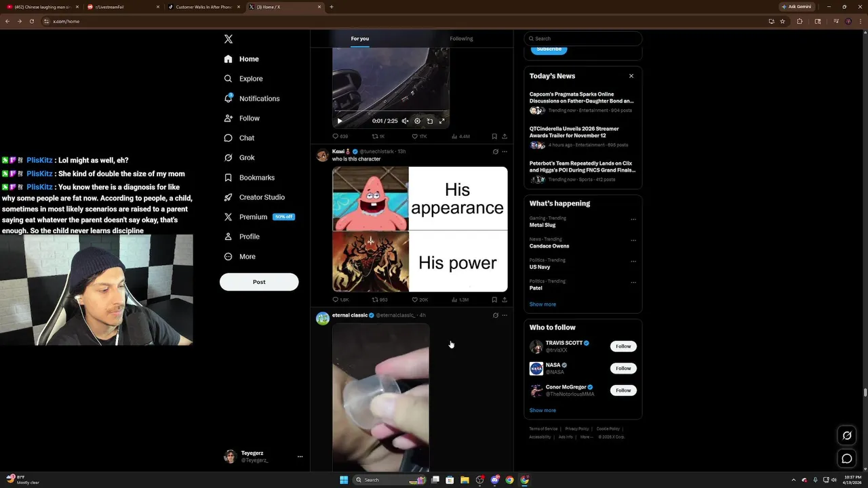This screenshot has height=488, width=868.
Task: Open Notifications in the sidebar
Action: coord(252,98)
